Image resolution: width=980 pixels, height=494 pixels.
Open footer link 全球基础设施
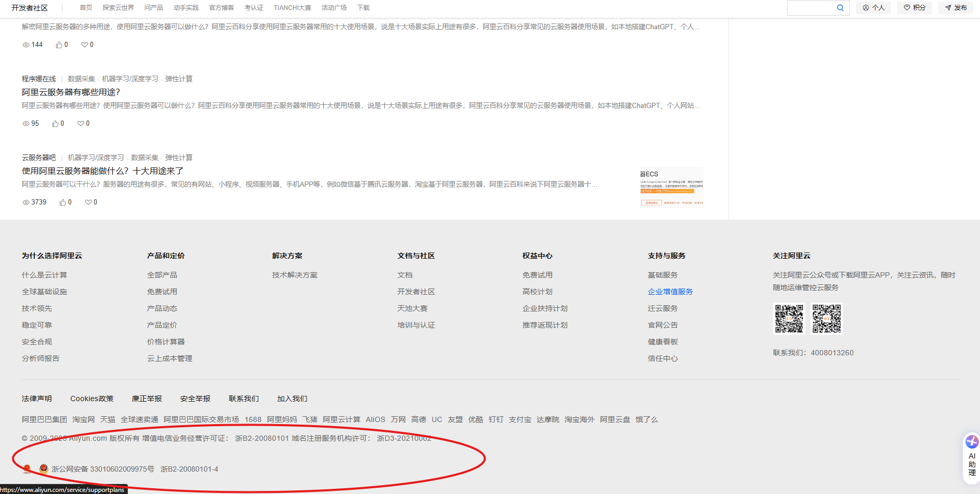44,292
